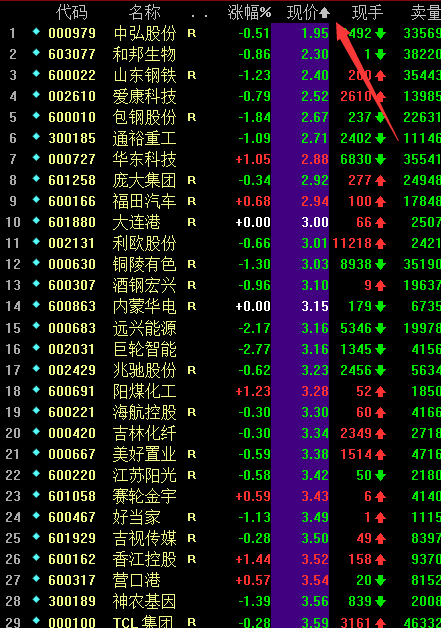Image resolution: width=441 pixels, height=628 pixels.
Task: Click the diamond icon beside 000667
Action: 36,453
